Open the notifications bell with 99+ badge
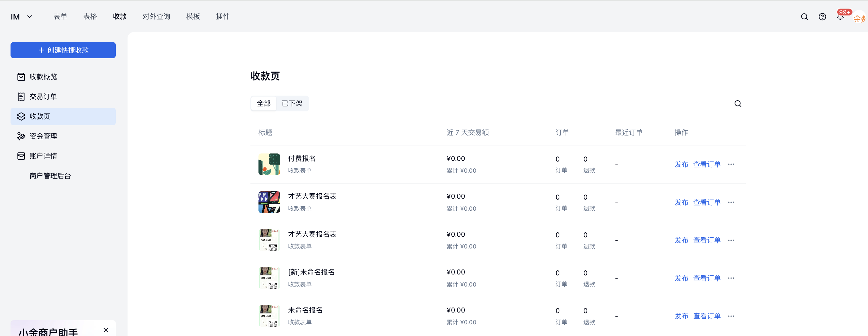The height and width of the screenshot is (336, 868). tap(840, 16)
